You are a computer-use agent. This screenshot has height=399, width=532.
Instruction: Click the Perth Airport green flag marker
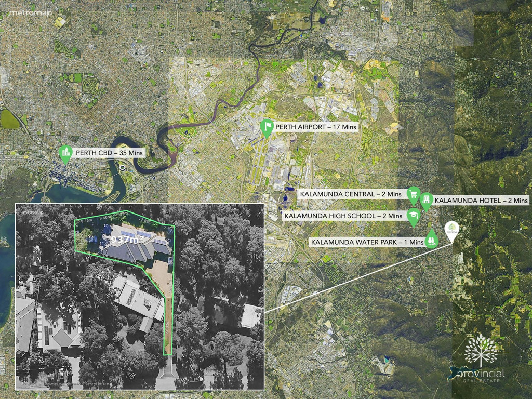point(267,127)
